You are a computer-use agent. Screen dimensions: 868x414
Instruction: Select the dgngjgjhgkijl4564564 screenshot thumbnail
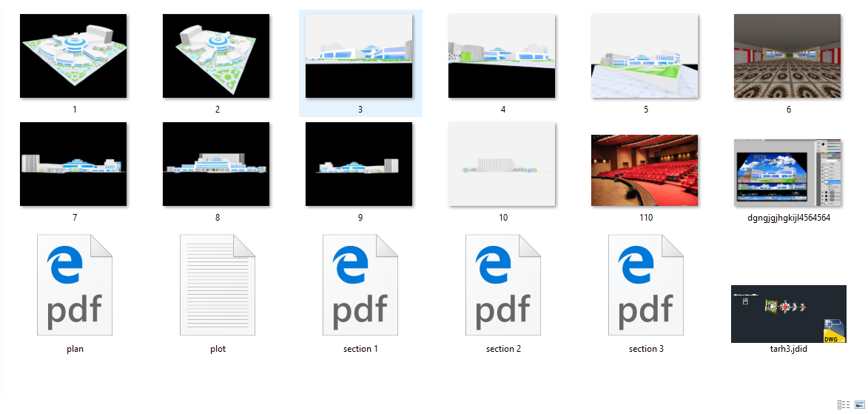pyautogui.click(x=788, y=172)
